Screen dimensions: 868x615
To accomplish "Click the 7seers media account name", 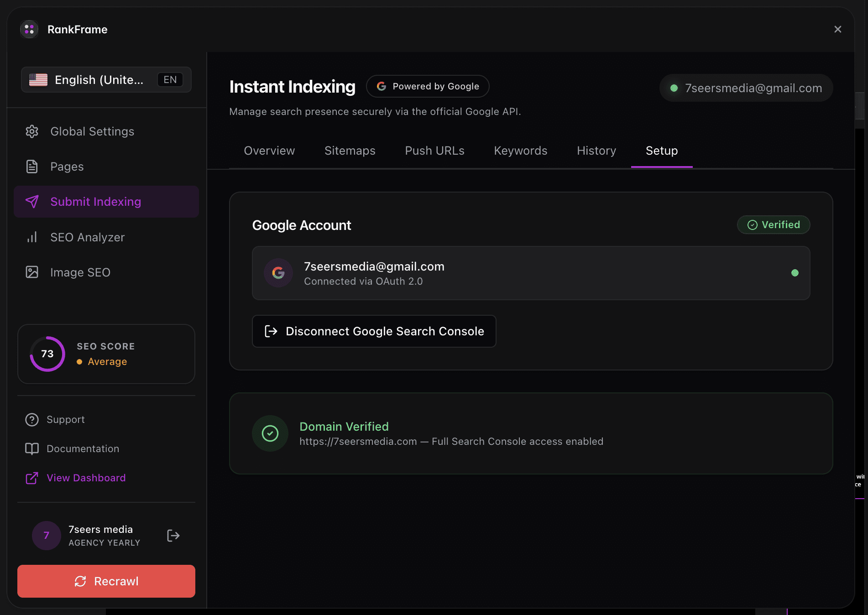I will pyautogui.click(x=100, y=529).
